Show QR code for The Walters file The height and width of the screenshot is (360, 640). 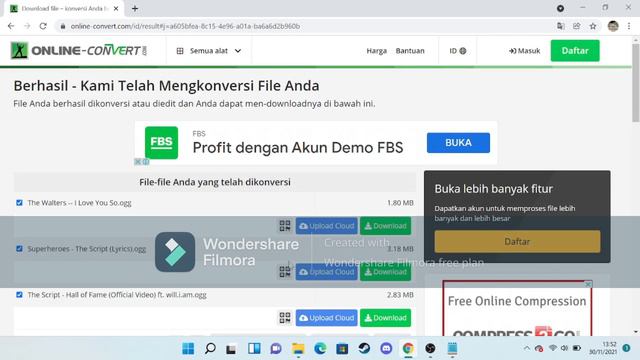pyautogui.click(x=285, y=226)
